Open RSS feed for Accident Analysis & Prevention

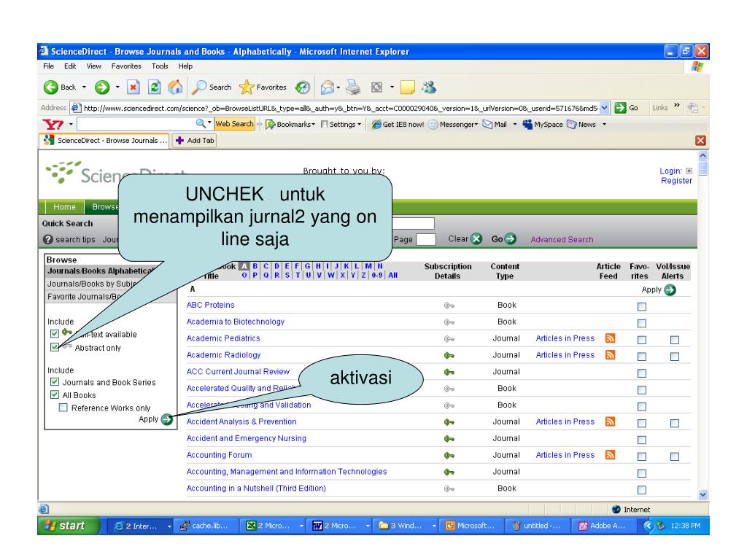tap(610, 421)
